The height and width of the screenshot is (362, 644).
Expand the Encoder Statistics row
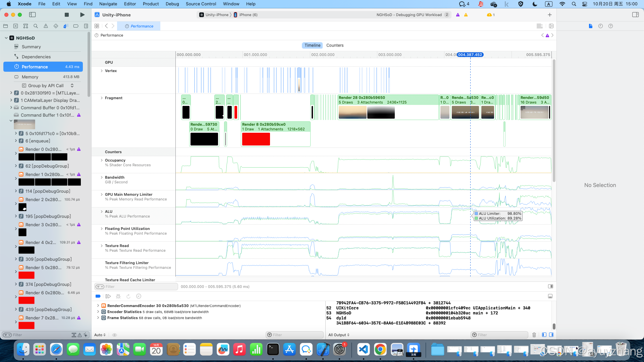[98, 312]
